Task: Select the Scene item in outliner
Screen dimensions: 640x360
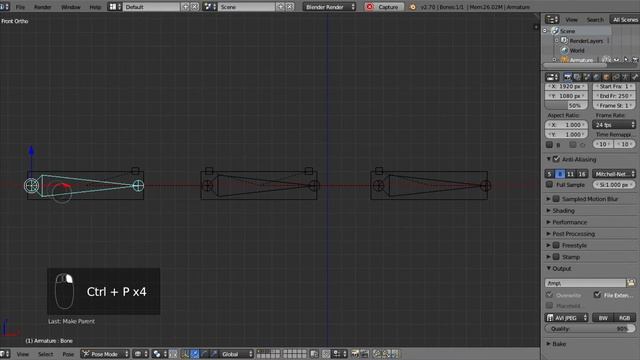Action: [567, 31]
